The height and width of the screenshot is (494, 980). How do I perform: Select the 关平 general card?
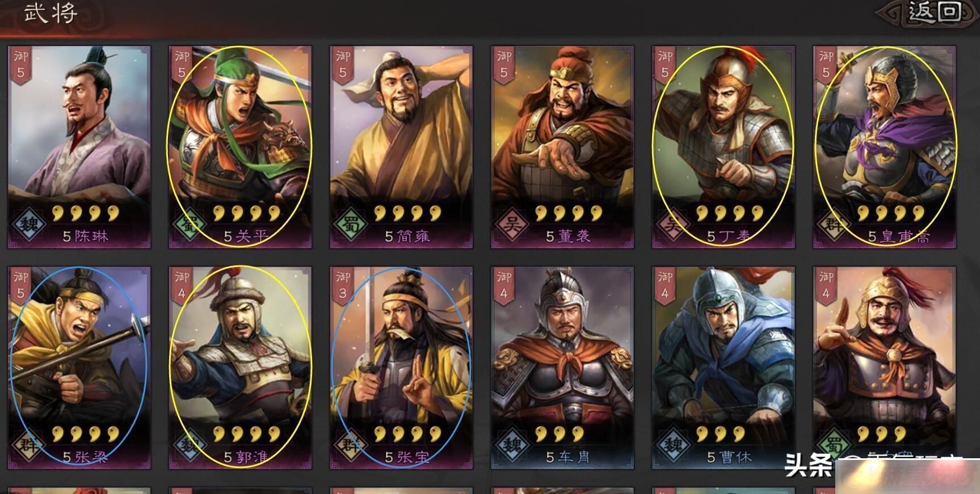coord(240,147)
